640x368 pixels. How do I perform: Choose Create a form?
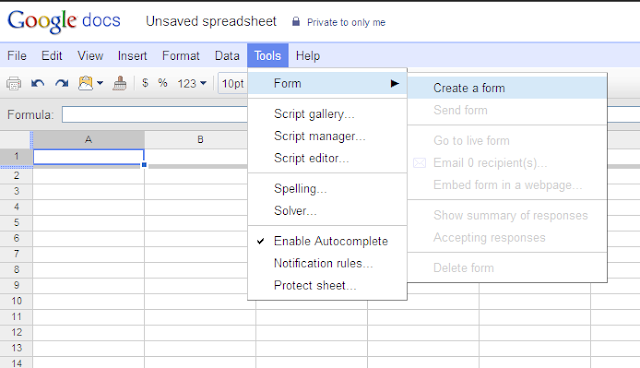click(x=507, y=88)
